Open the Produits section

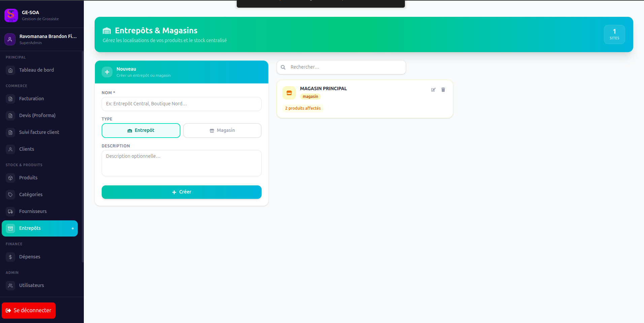tap(40, 178)
